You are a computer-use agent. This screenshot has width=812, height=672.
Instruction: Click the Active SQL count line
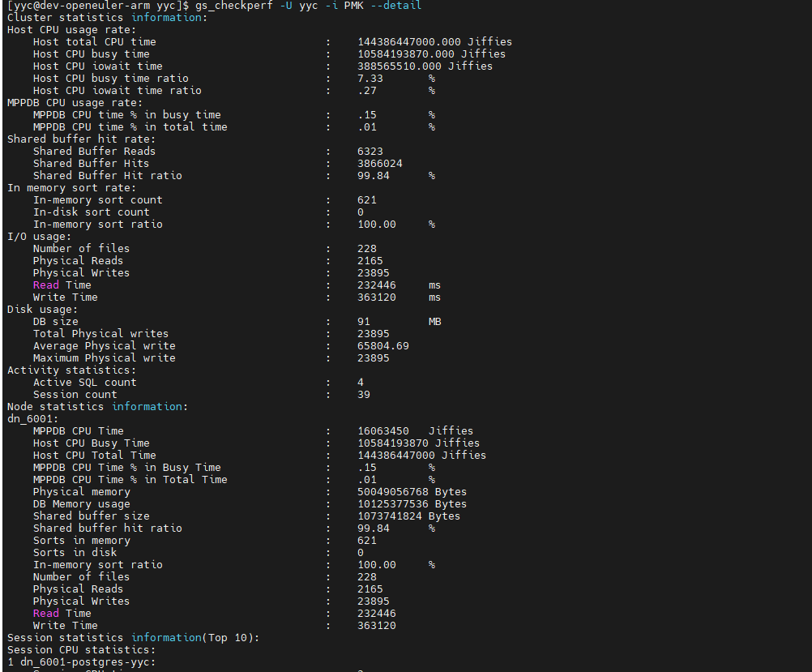199,383
